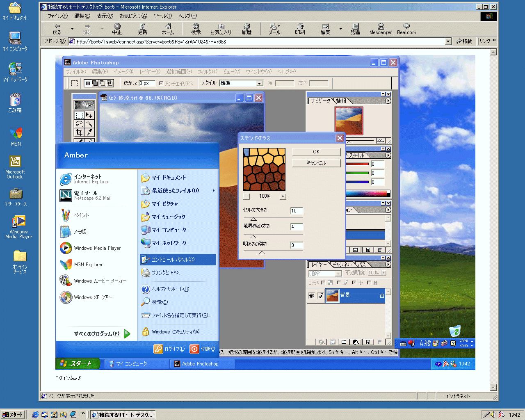Toggle lock all checkbox

pyautogui.click(x=369, y=283)
